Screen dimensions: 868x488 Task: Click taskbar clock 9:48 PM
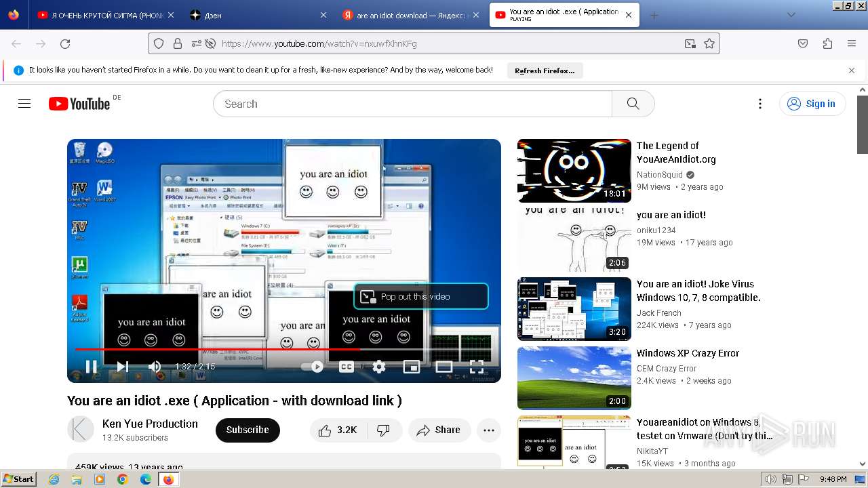[833, 479]
